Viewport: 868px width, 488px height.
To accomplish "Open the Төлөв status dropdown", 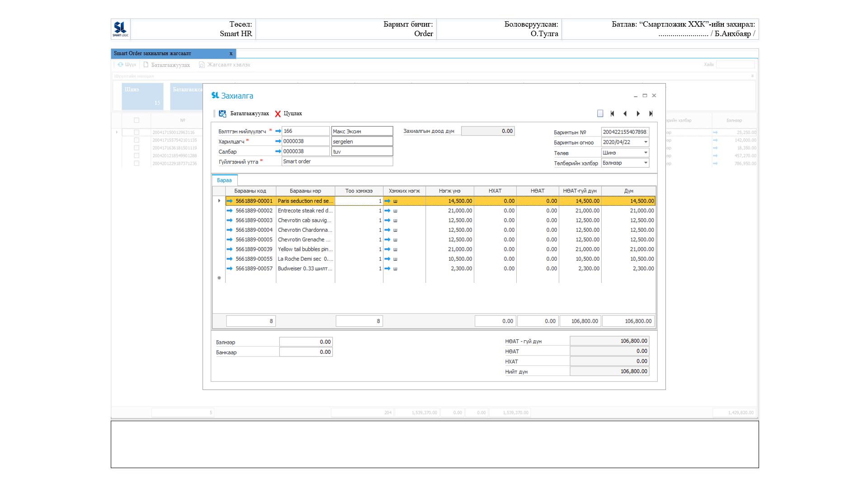I will 646,153.
